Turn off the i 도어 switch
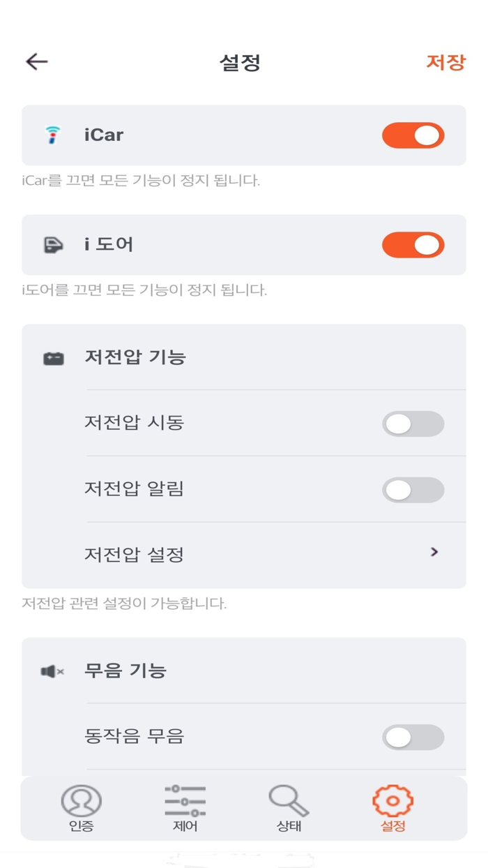 coord(412,244)
